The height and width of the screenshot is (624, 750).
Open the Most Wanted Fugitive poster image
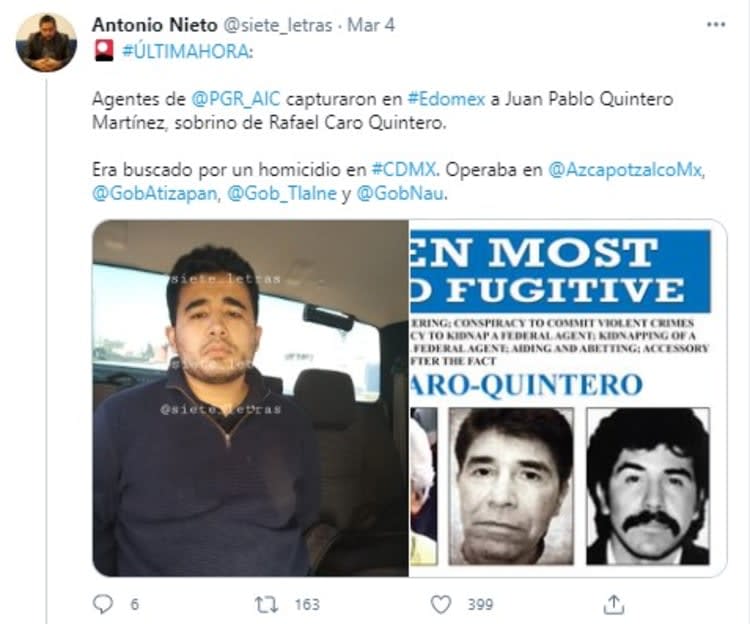569,398
